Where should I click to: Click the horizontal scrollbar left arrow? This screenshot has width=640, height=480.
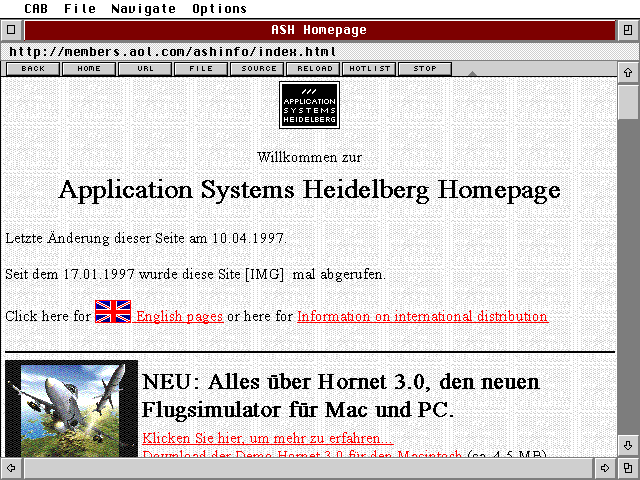11,468
